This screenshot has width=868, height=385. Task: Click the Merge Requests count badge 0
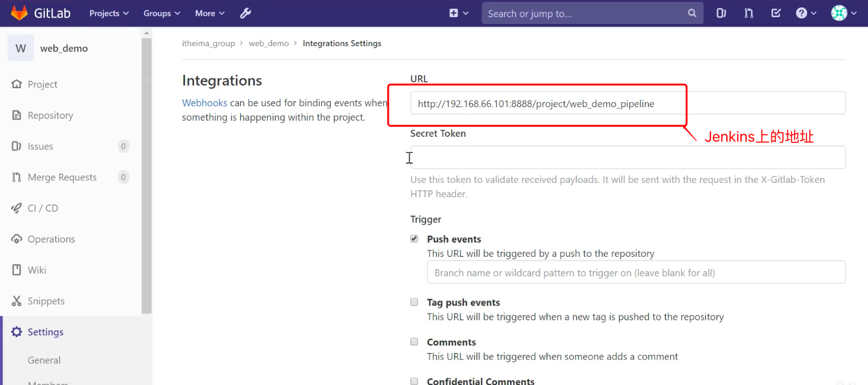tap(123, 177)
